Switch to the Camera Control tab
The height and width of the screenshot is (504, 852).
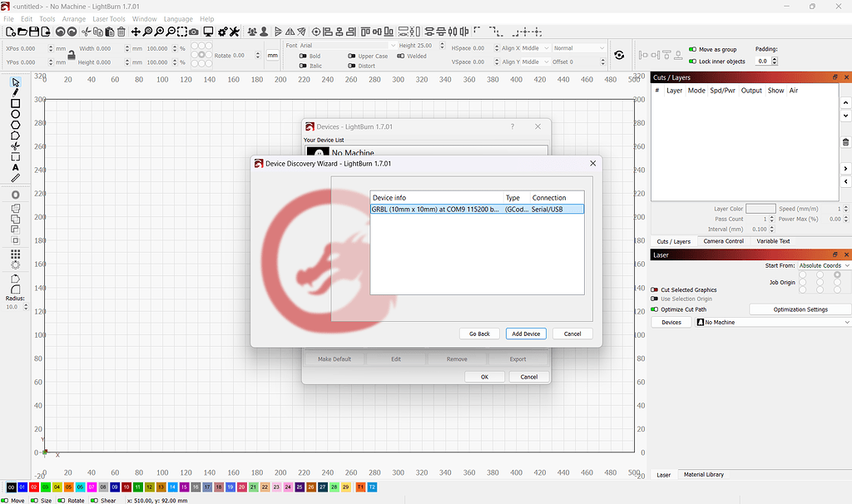723,241
